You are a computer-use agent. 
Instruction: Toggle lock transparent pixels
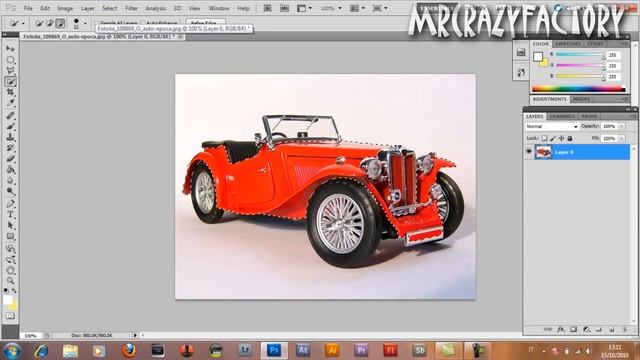tap(544, 138)
